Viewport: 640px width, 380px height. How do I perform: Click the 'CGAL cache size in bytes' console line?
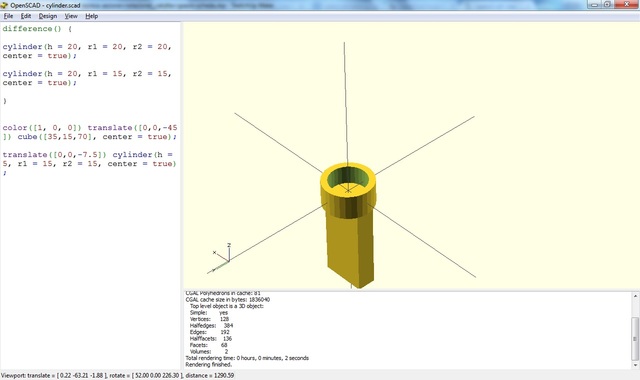pyautogui.click(x=227, y=300)
